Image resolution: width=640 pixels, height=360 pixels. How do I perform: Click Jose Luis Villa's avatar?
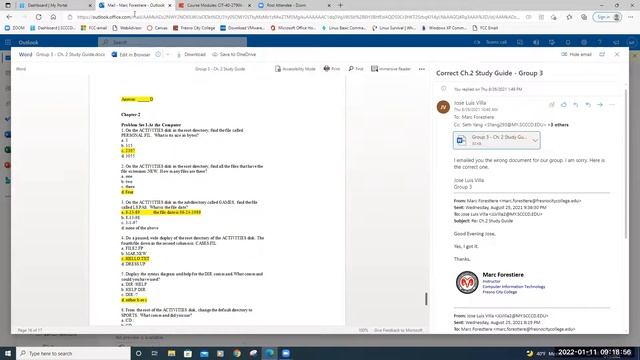pos(443,107)
